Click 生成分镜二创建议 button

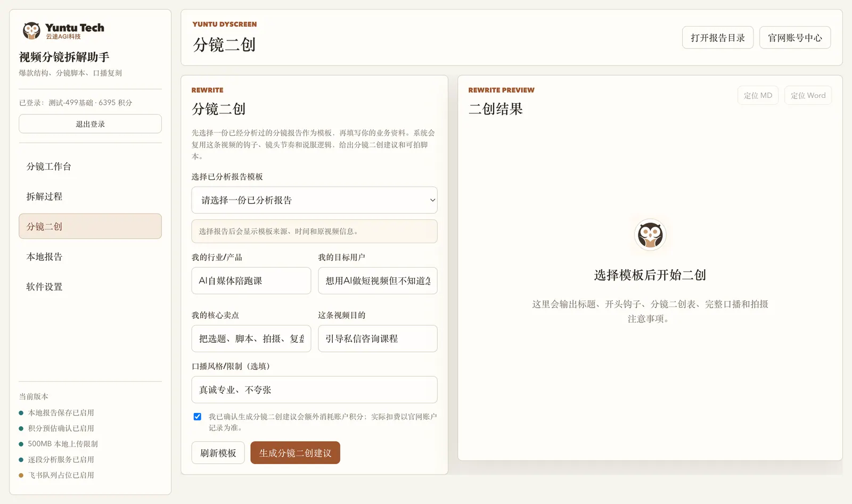[295, 453]
